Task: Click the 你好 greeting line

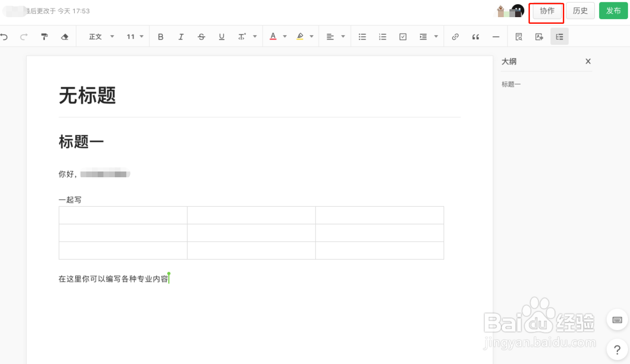Action: (x=94, y=174)
